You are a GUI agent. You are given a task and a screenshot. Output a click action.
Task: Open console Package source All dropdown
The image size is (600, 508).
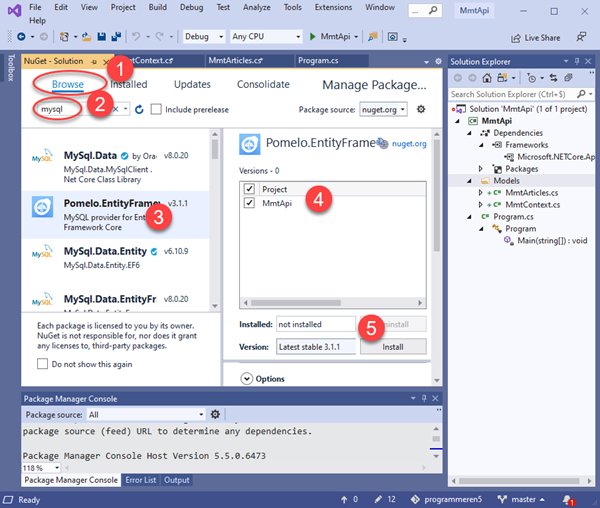pos(146,415)
